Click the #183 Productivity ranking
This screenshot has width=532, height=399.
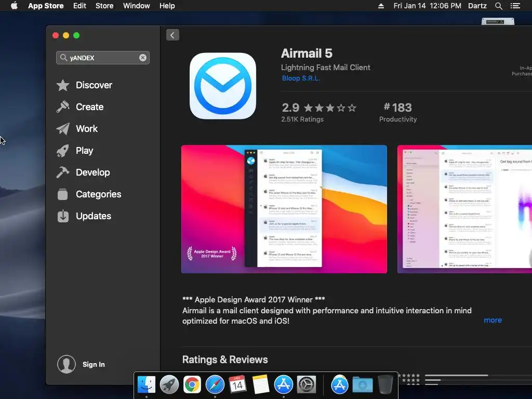pyautogui.click(x=397, y=112)
